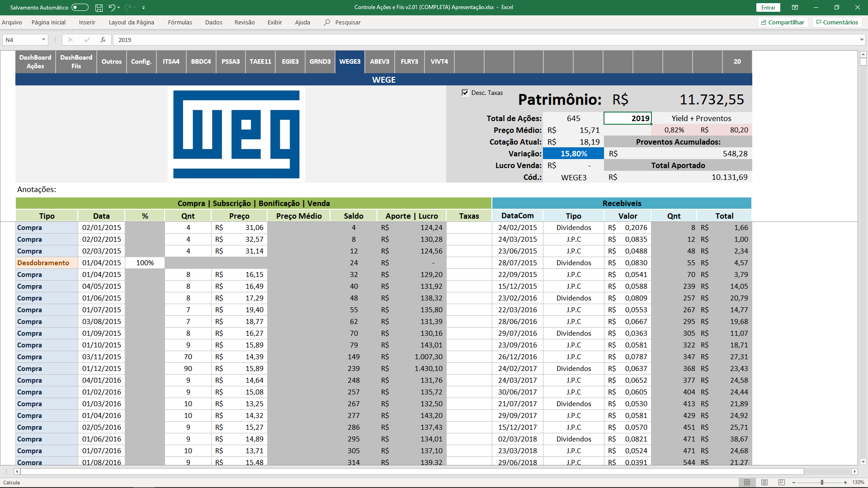
Task: Open the Arquivo menu
Action: coord(12,22)
